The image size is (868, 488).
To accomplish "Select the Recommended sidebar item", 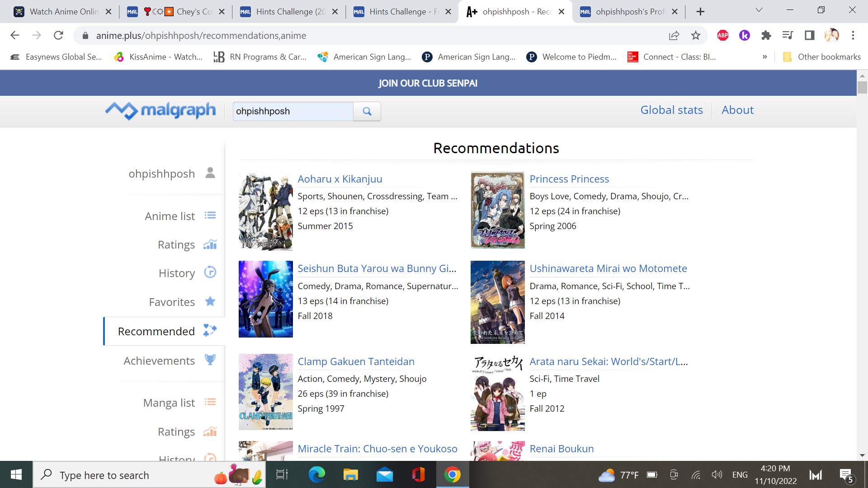I will 156,331.
